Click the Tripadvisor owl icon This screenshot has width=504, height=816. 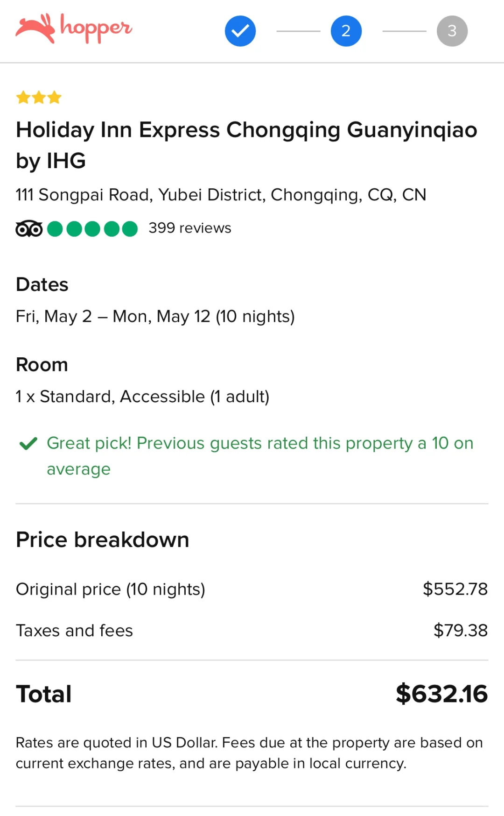[x=29, y=228]
